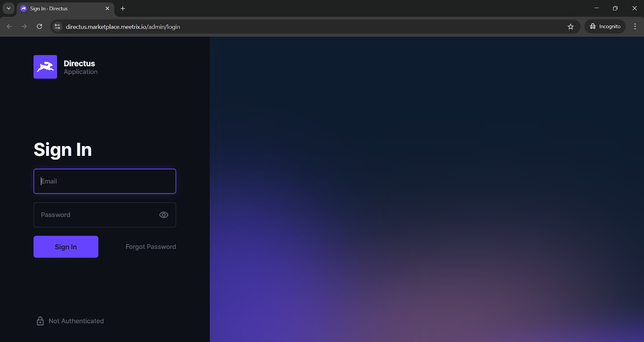Click the Not Authenticated status text
This screenshot has height=342, width=644.
pos(76,321)
